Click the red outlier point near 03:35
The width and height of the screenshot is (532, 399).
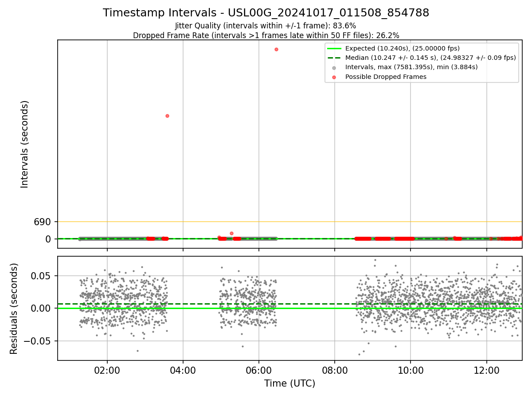click(x=167, y=116)
